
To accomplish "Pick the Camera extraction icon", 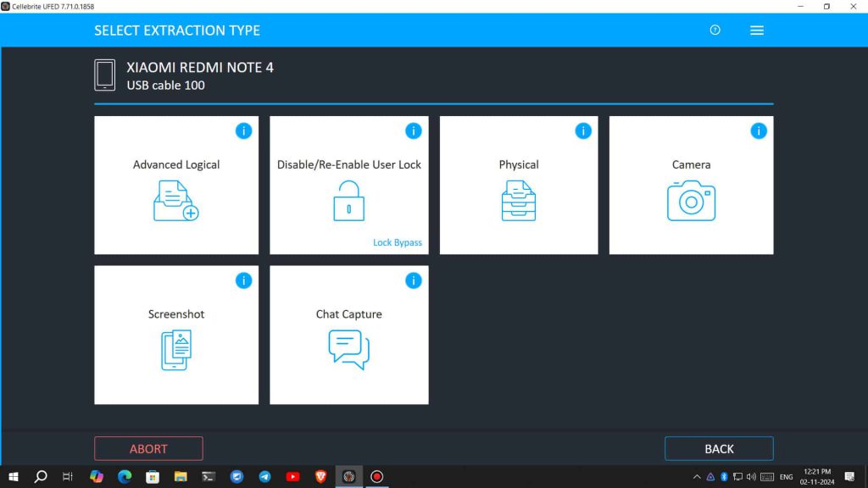I will pyautogui.click(x=691, y=201).
